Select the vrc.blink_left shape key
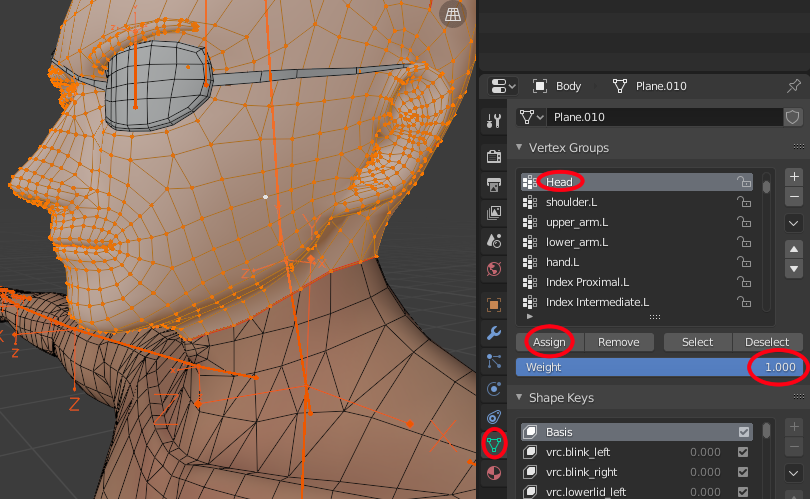810x499 pixels. coord(636,452)
